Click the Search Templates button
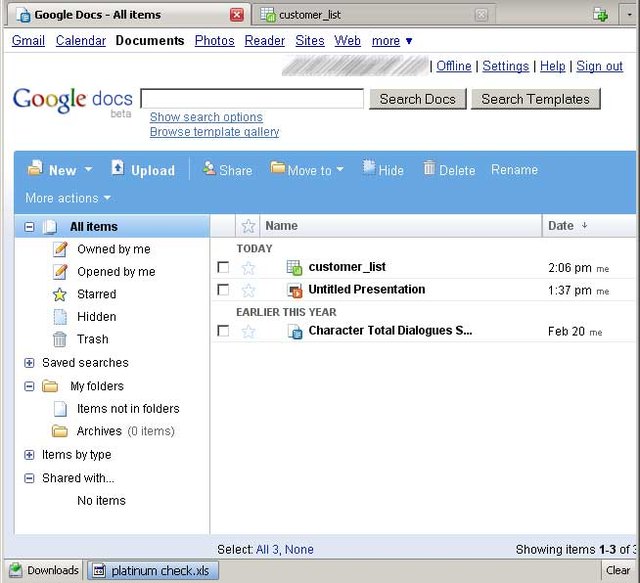Viewport: 640px width, 583px height. (x=536, y=99)
